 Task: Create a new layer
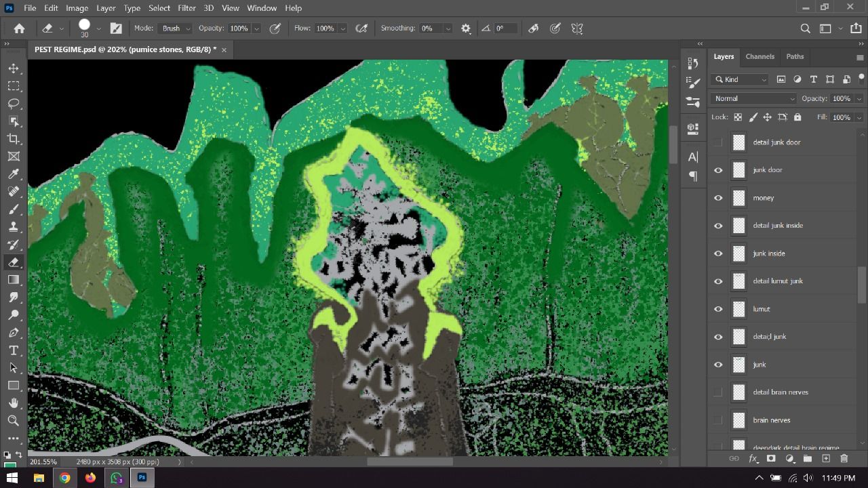pos(826,459)
